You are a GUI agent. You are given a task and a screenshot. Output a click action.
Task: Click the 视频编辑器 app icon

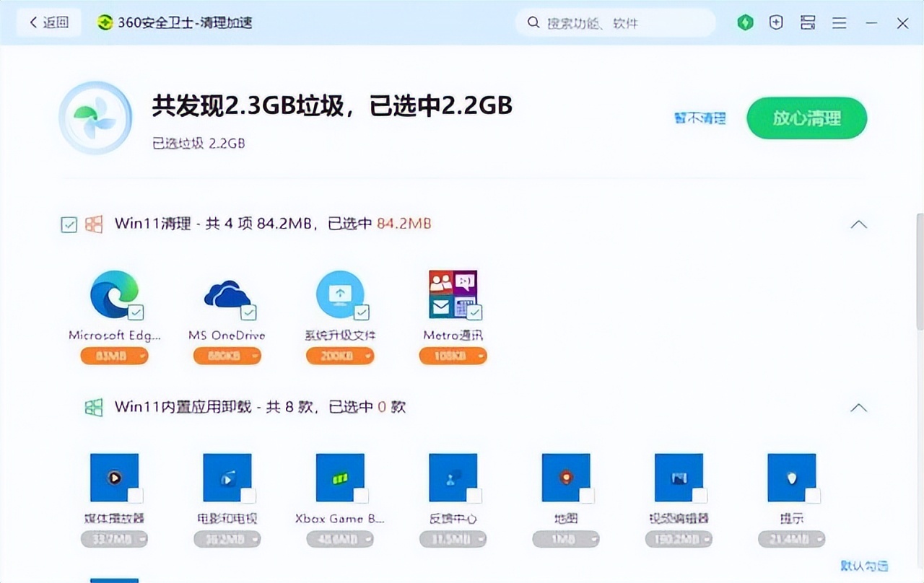[x=679, y=476]
